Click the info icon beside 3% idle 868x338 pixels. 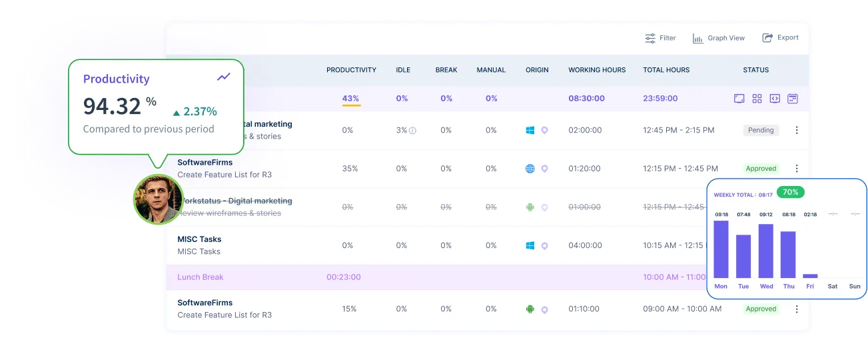[412, 131]
